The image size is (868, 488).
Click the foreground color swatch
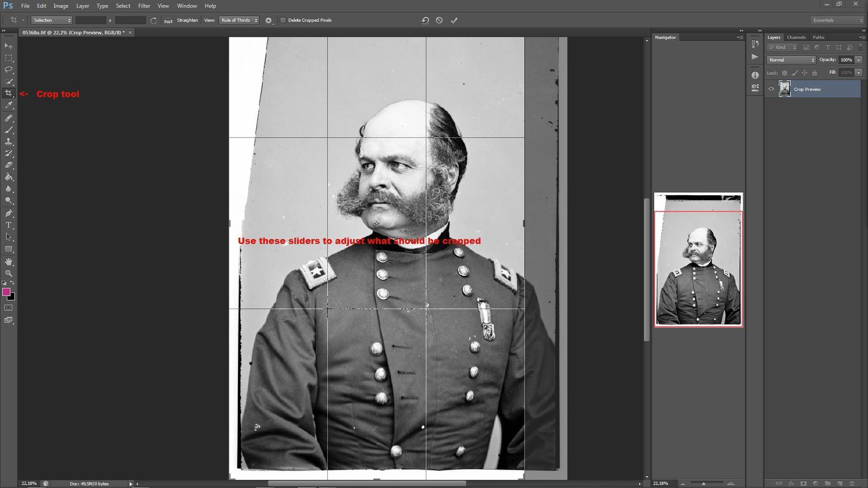(6, 292)
